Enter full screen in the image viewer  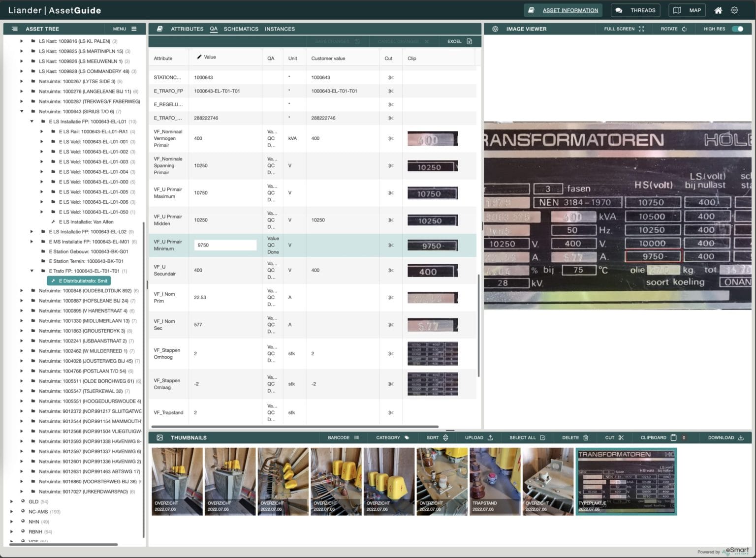pos(641,29)
